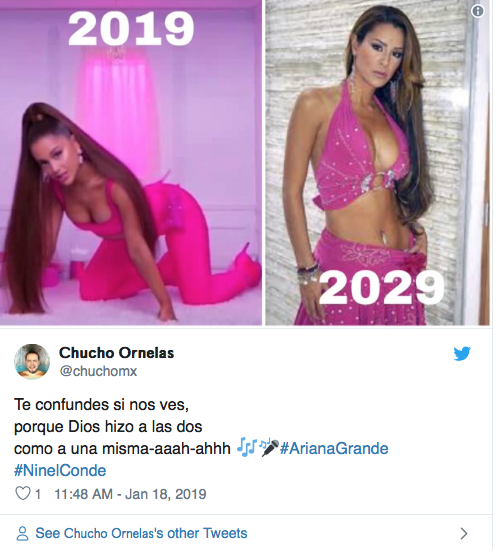Follow the #ArianaGrande hashtag
Image resolution: width=496 pixels, height=551 pixels.
click(x=334, y=449)
